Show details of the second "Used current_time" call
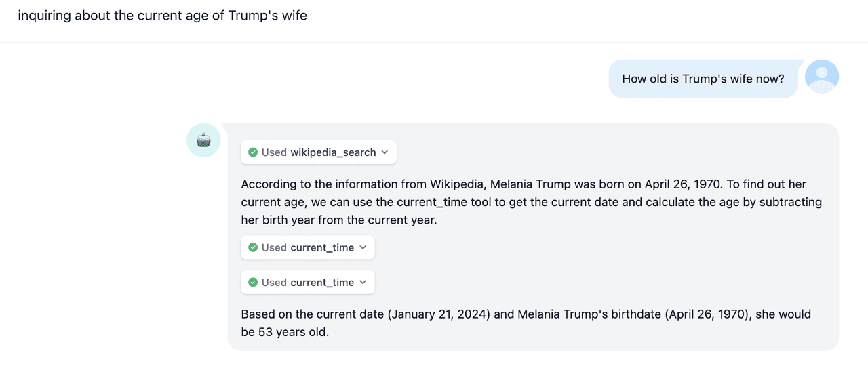Viewport: 868px width, 368px height. pos(308,283)
